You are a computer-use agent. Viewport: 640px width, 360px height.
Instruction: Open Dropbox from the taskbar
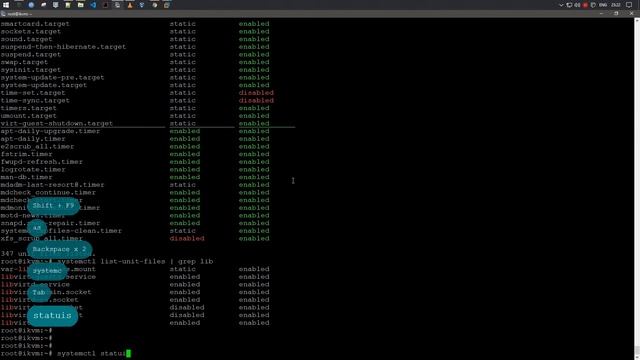tap(142, 5)
